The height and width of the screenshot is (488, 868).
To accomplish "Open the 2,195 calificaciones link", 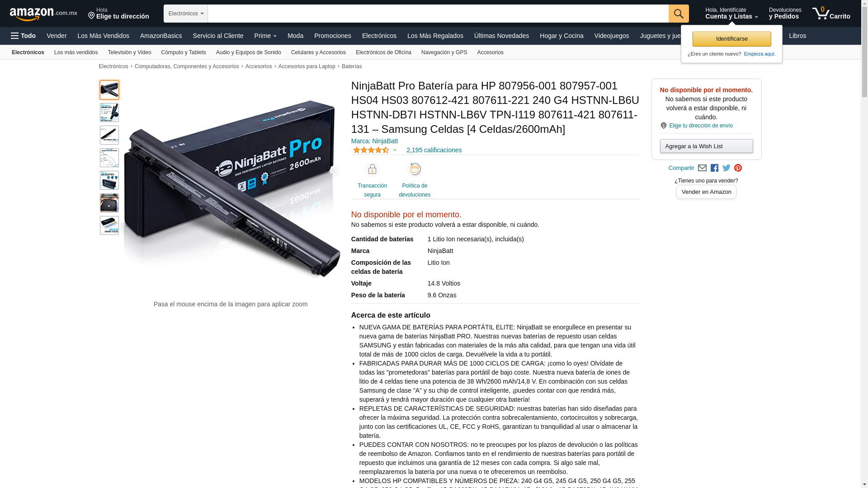I will point(434,150).
